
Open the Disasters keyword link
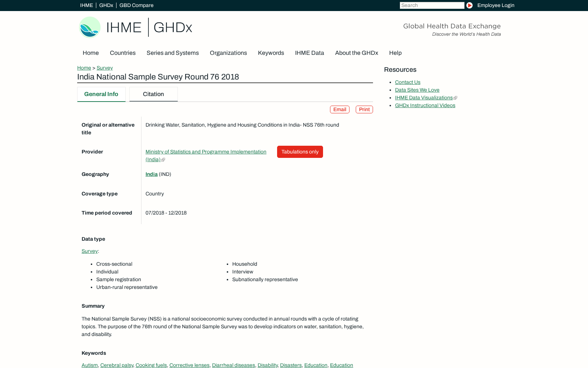click(x=291, y=365)
